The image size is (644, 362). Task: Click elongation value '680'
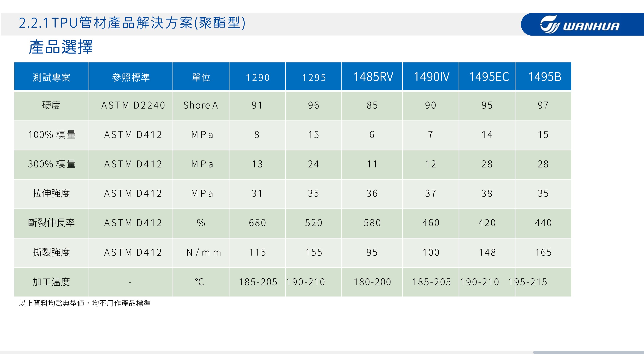tap(257, 223)
